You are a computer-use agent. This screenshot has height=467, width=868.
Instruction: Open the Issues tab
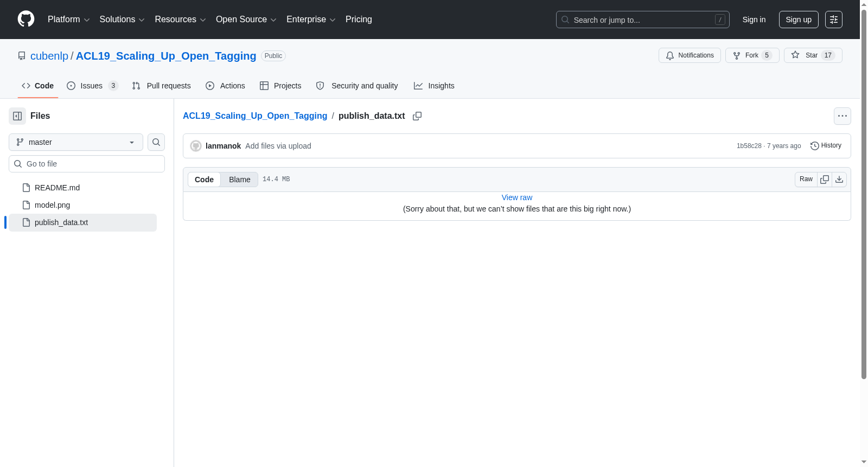pos(92,86)
